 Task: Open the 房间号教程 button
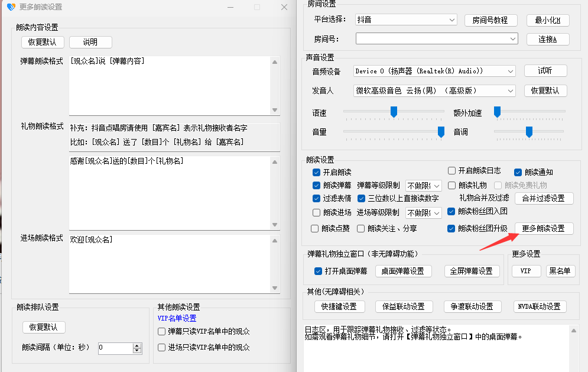[x=490, y=20]
